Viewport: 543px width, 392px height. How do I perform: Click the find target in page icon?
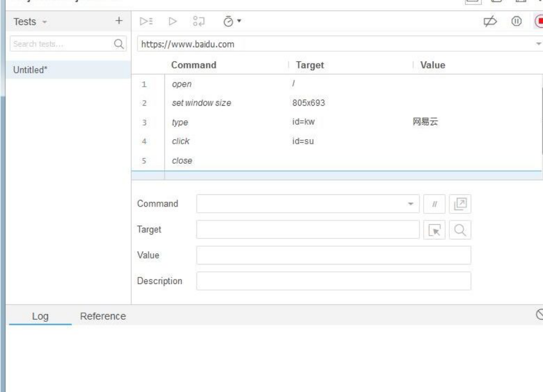tap(461, 229)
